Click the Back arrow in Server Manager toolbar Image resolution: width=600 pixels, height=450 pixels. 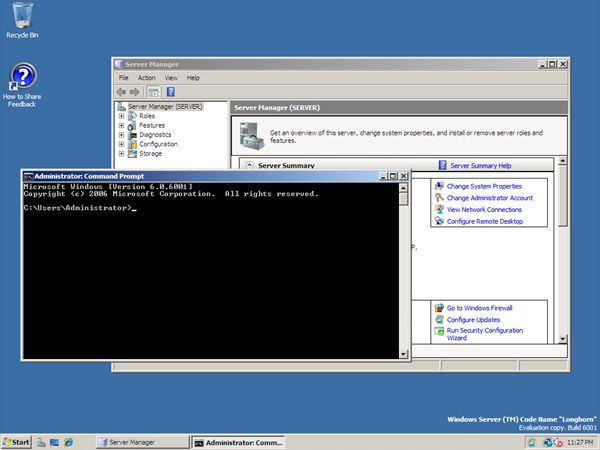pos(121,92)
